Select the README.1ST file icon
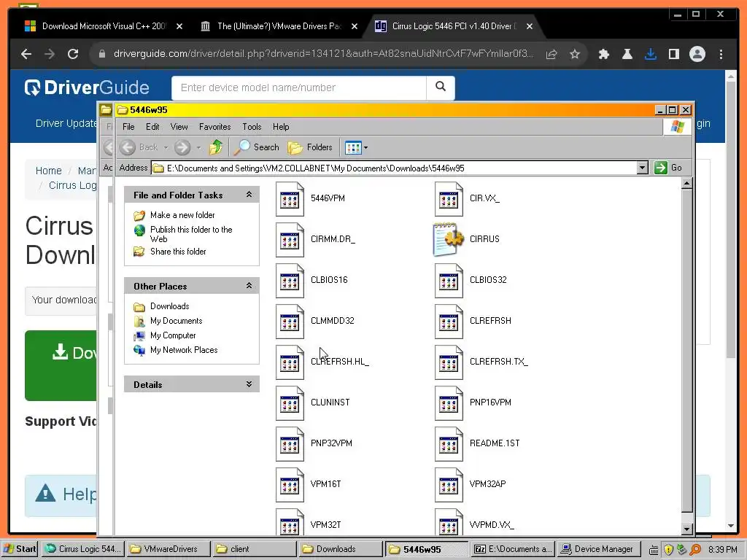This screenshot has height=560, width=747. (x=449, y=445)
